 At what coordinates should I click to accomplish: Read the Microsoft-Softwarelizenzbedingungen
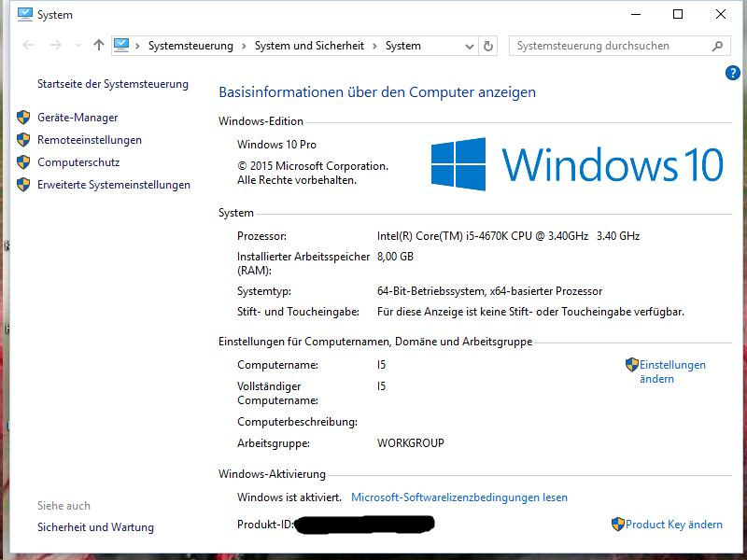(x=458, y=497)
